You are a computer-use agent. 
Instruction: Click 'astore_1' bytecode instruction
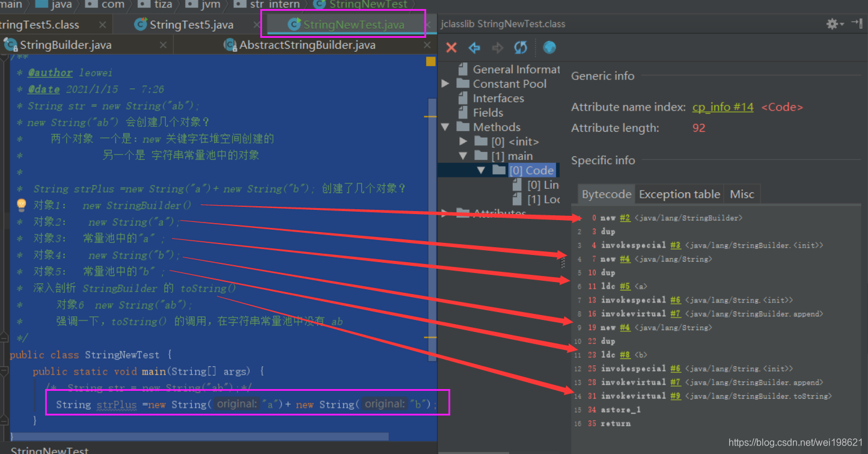click(x=621, y=410)
